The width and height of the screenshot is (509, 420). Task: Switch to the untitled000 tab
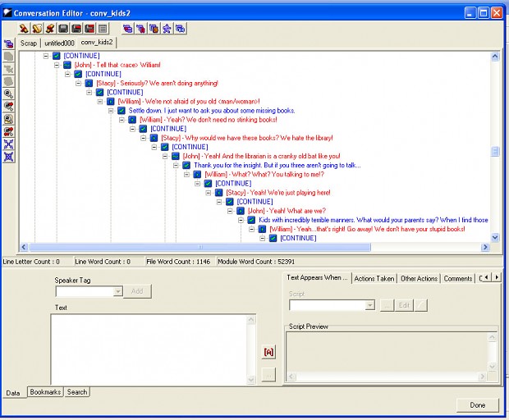[x=59, y=43]
